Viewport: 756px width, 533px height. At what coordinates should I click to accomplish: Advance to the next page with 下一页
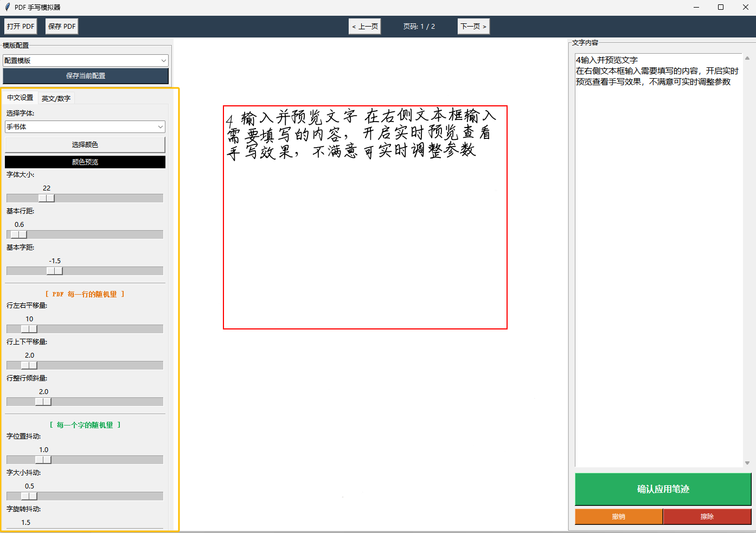(x=473, y=26)
